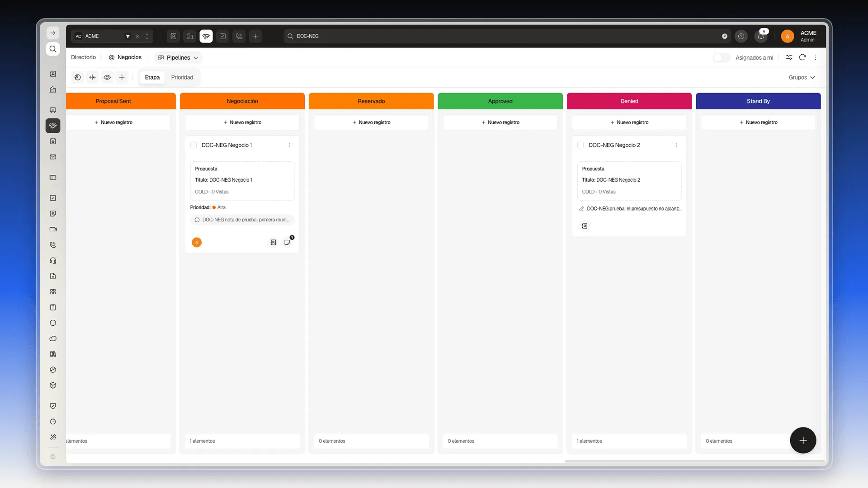The width and height of the screenshot is (868, 488).
Task: Open the help question mark icon
Action: [741, 36]
